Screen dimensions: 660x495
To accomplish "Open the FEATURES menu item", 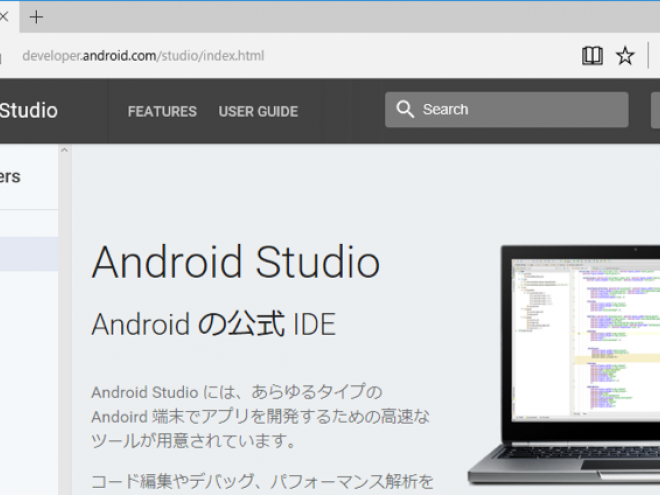I will tap(162, 112).
